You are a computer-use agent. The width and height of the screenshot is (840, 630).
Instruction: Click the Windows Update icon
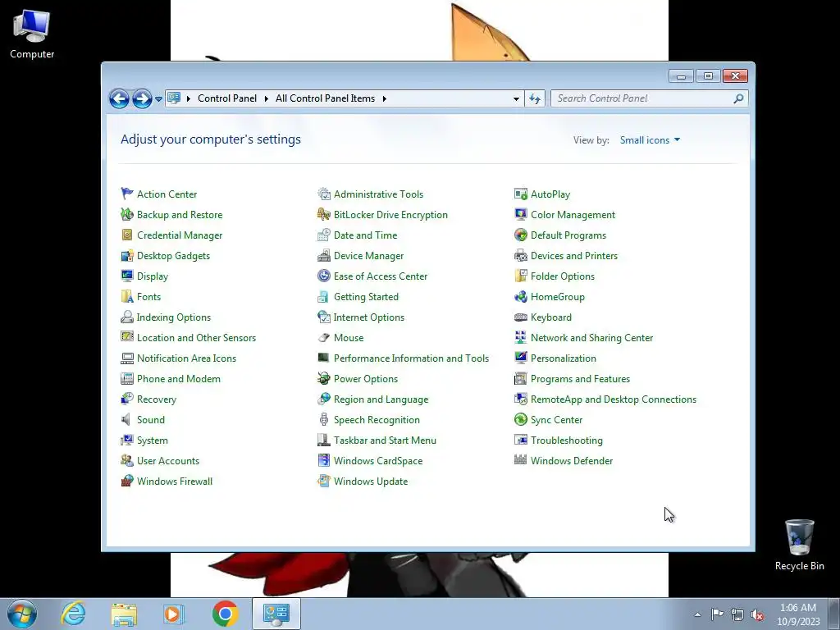(x=323, y=481)
